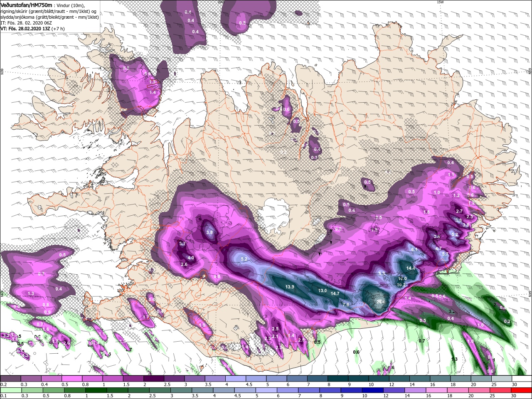Click the 15W longitude label at the top
This screenshot has height=399, width=532.
pos(440,2)
